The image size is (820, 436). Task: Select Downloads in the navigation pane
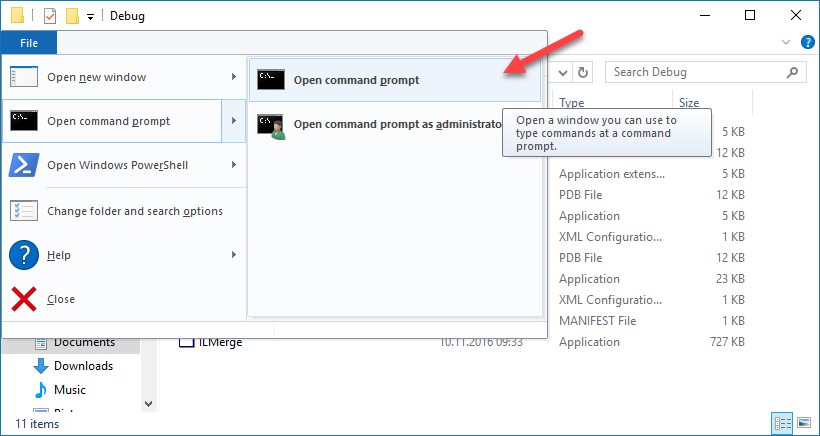(84, 365)
